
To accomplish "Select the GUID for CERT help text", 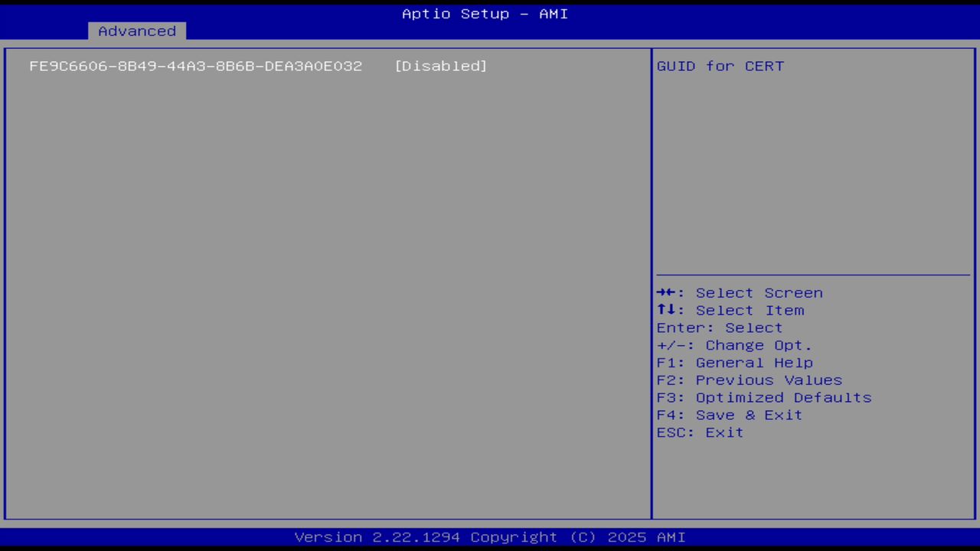I will point(720,66).
